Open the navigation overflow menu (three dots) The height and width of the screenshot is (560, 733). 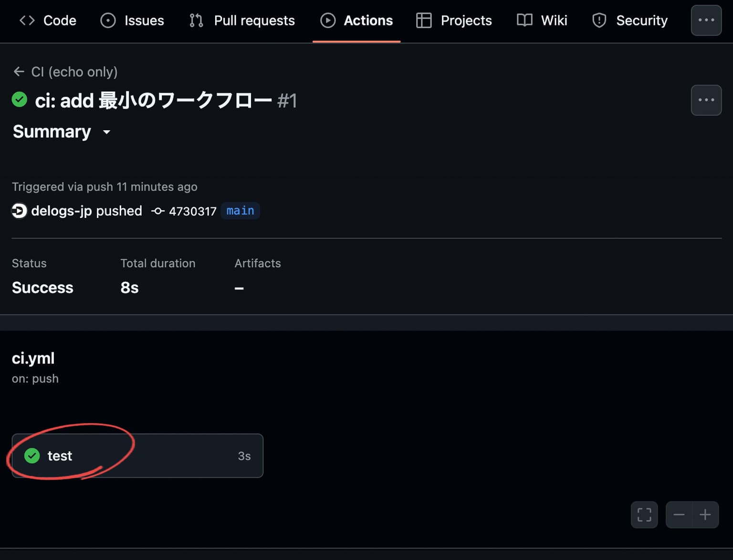(706, 21)
